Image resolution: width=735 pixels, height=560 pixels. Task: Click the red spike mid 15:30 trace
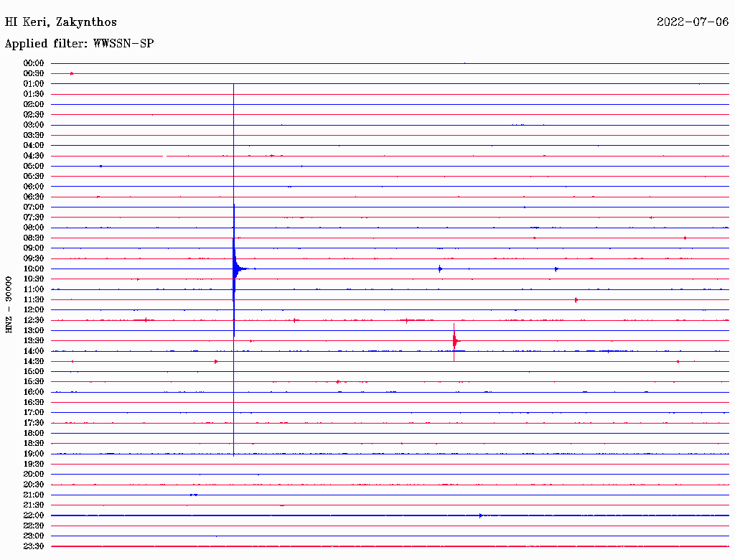pyautogui.click(x=338, y=382)
